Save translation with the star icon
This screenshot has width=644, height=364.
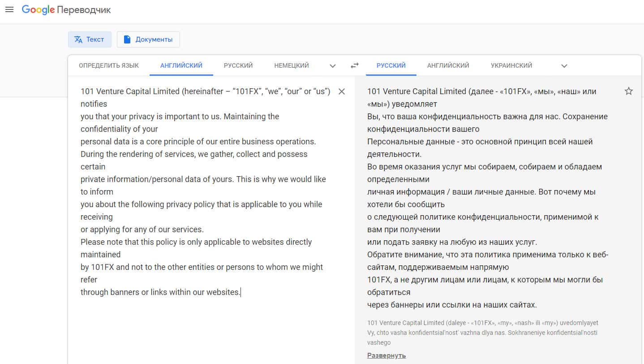(x=629, y=91)
